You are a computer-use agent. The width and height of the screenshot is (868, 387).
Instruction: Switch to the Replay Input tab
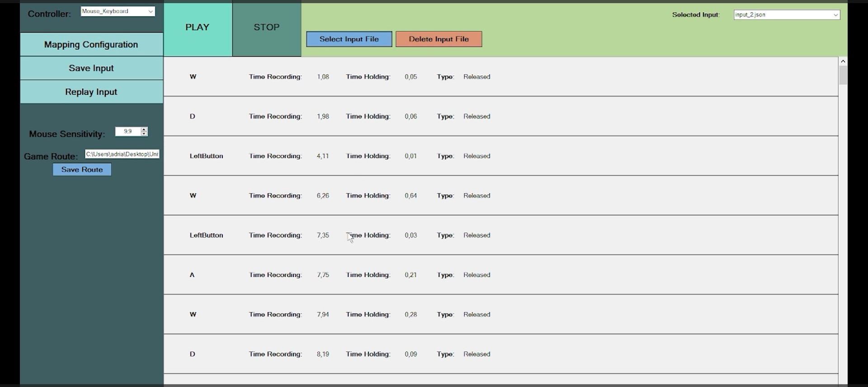pos(91,92)
